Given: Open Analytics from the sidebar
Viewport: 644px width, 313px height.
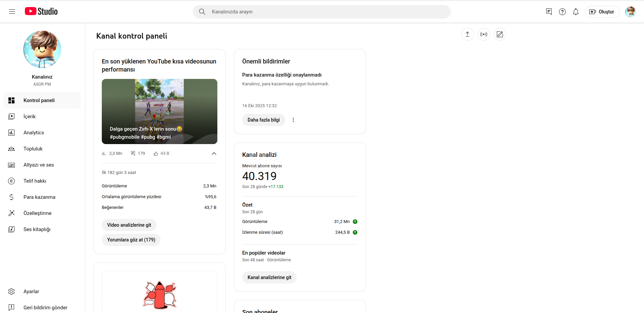Looking at the screenshot, I should click(x=34, y=133).
